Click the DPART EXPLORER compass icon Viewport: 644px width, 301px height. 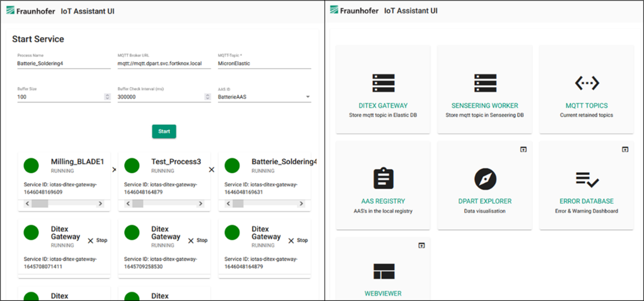pos(485,179)
